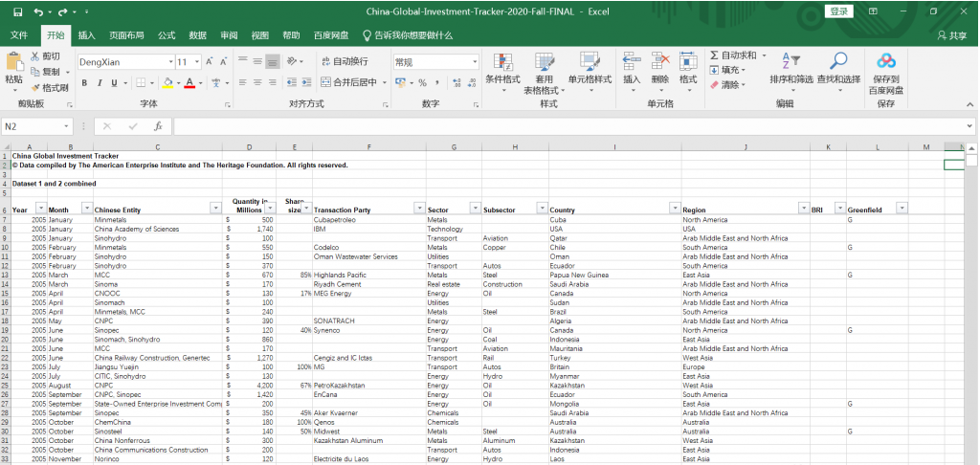Switch to Page Layout (页面布局) tab
980x465 pixels.
pyautogui.click(x=127, y=35)
